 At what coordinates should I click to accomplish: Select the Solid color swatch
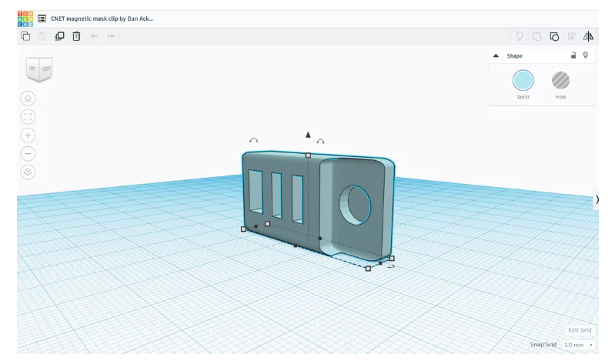coord(523,82)
